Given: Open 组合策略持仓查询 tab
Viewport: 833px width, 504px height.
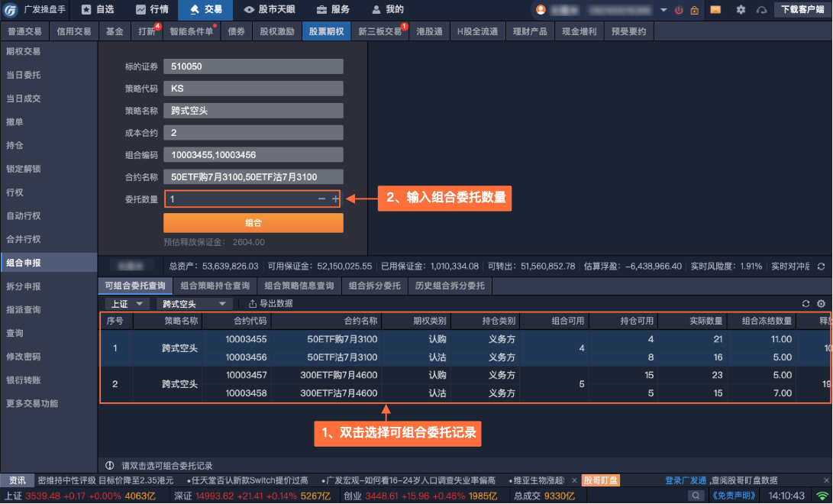Looking at the screenshot, I should click(215, 286).
